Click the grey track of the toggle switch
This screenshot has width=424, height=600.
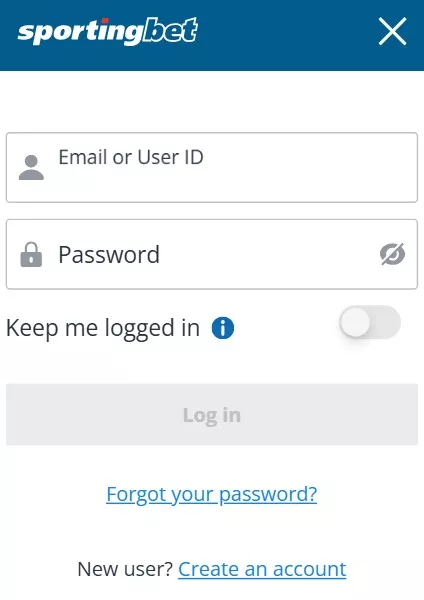pyautogui.click(x=385, y=322)
